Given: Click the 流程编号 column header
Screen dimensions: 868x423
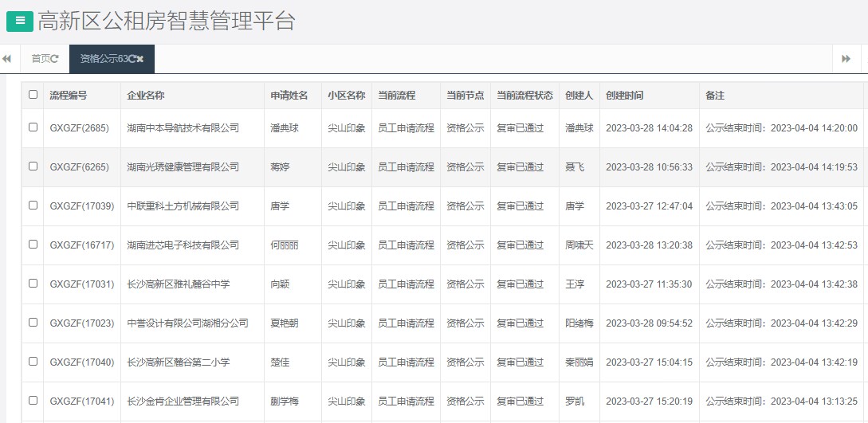Looking at the screenshot, I should click(x=82, y=95).
